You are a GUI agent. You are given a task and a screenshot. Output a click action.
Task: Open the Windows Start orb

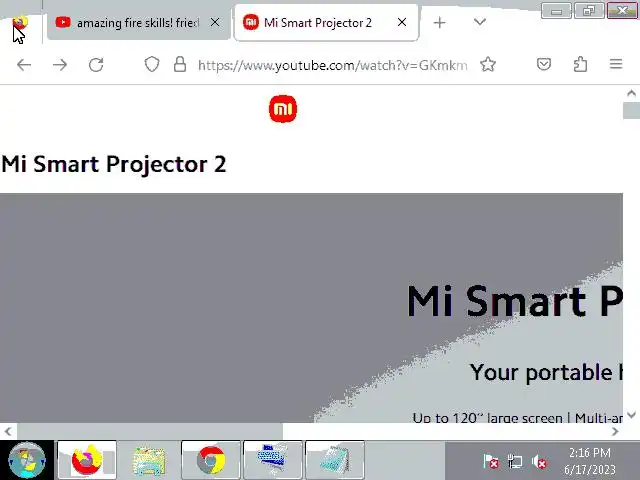27,460
